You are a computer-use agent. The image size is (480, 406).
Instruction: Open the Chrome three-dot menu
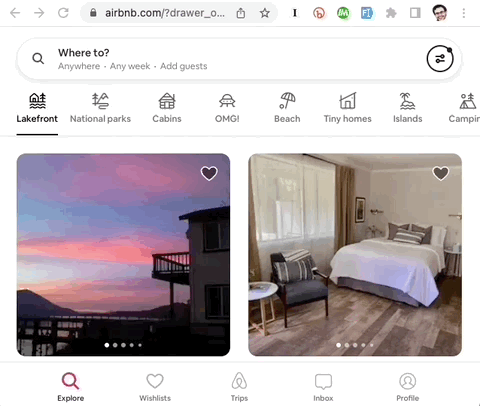pos(464,13)
